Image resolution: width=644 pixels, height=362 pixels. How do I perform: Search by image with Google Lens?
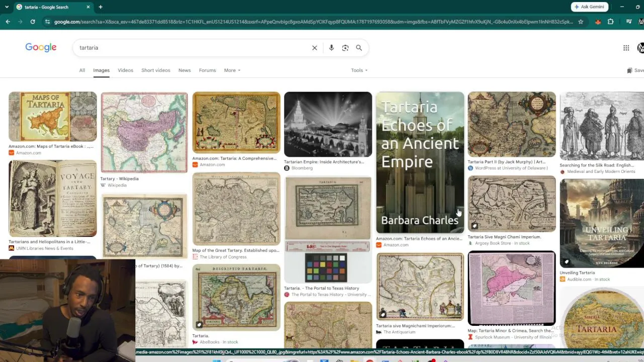coord(345,48)
